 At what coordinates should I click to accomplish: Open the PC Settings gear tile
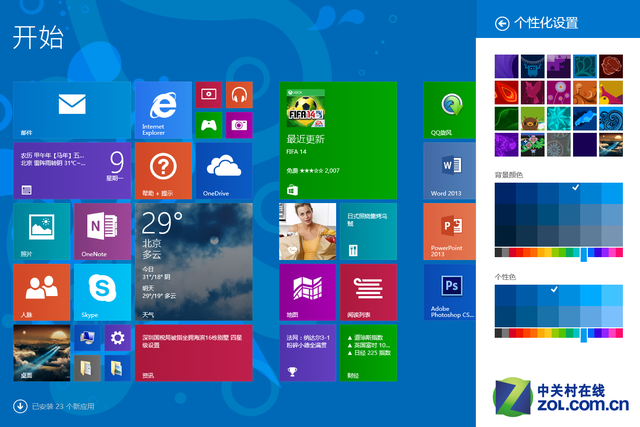click(x=118, y=338)
